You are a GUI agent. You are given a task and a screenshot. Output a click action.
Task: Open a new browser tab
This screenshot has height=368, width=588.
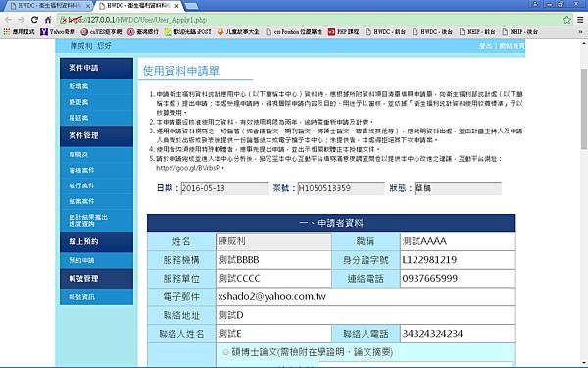click(192, 6)
